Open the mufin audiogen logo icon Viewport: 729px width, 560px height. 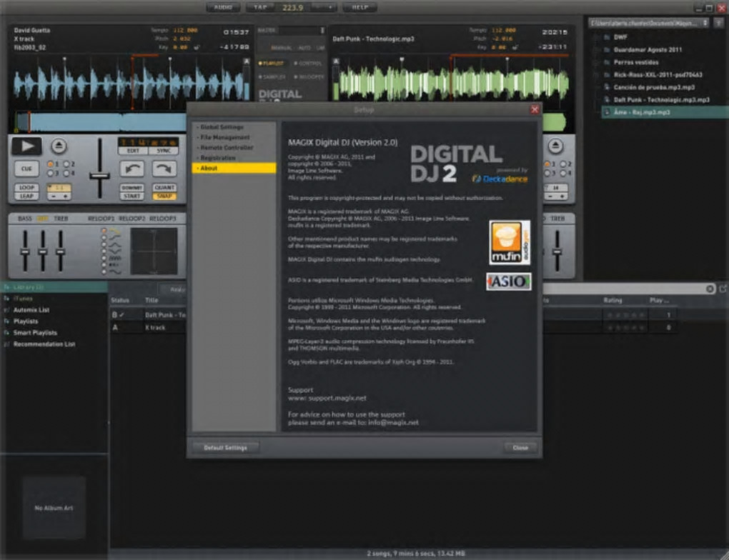(x=510, y=243)
